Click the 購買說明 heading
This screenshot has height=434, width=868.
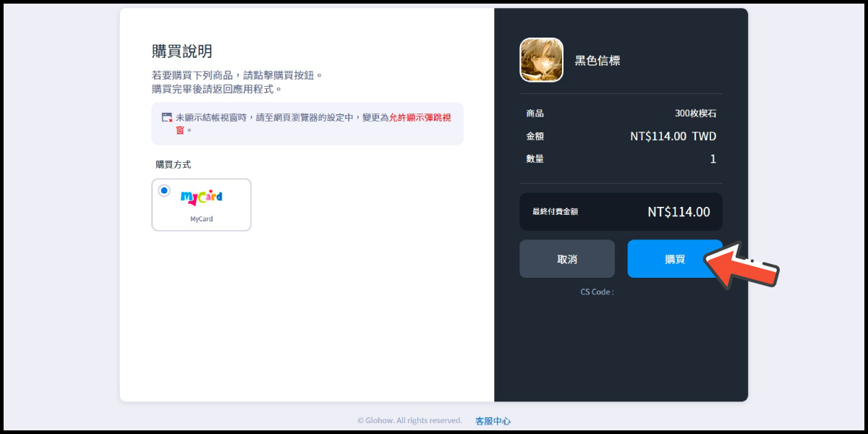pos(182,51)
